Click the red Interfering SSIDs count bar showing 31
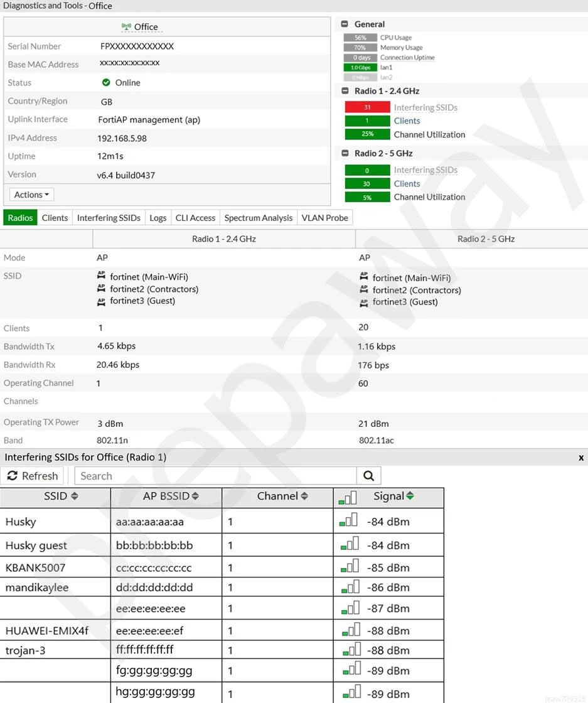This screenshot has width=588, height=703. [367, 107]
